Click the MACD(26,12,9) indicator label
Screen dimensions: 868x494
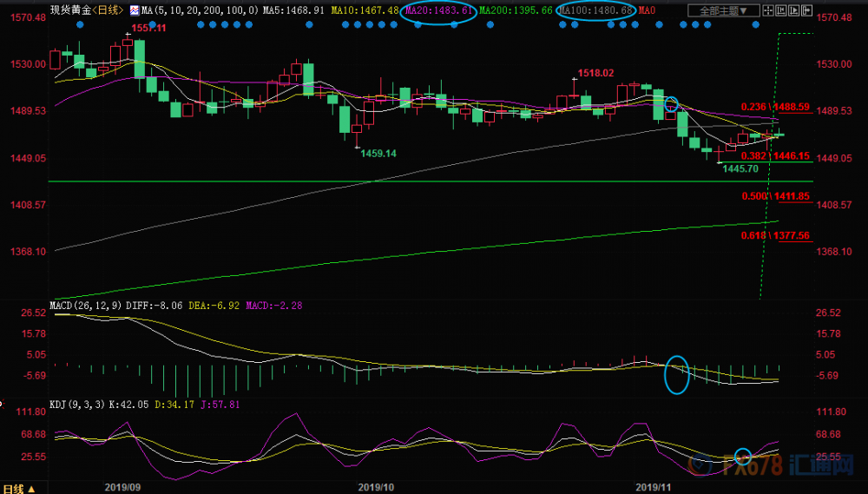click(86, 305)
